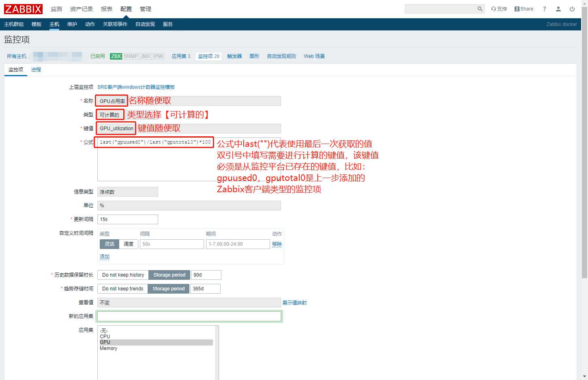Click the ZABBIX logo
The image size is (588, 380).
[x=23, y=9]
